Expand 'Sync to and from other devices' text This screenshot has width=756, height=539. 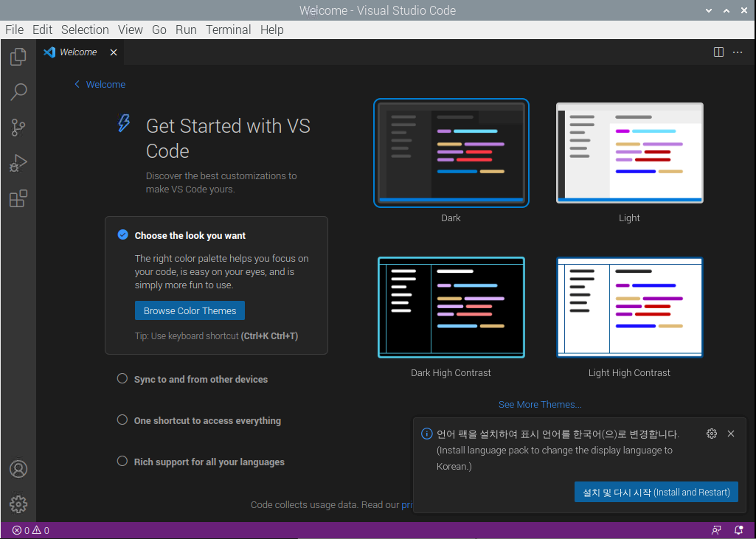[201, 380]
